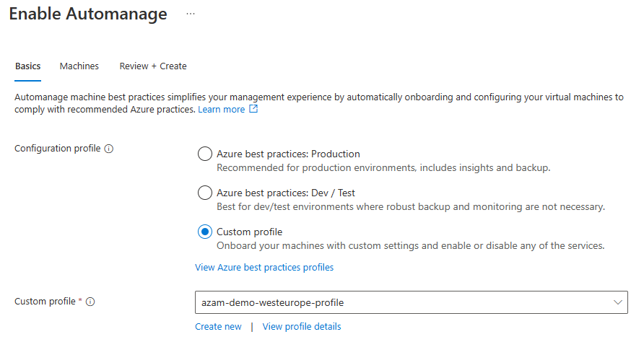Viewport: 644px width, 342px height.
Task: Click the Configuration profile info icon
Action: pyautogui.click(x=109, y=149)
